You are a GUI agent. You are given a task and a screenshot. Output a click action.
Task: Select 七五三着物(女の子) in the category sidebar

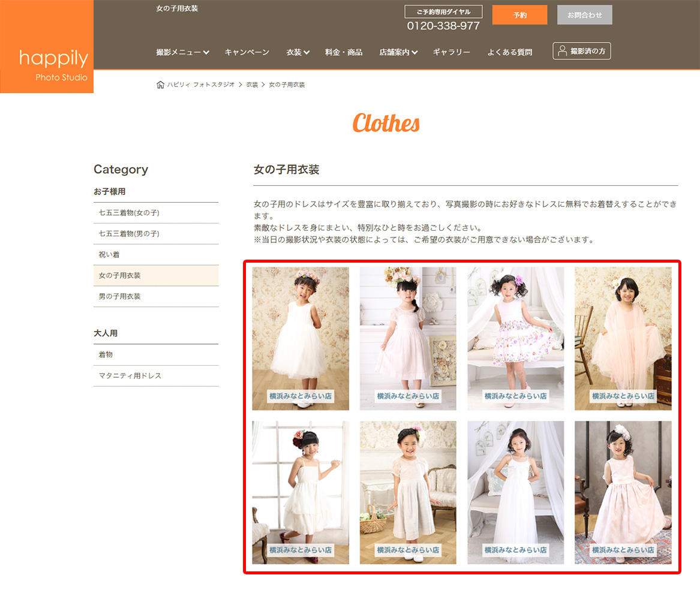[x=129, y=213]
